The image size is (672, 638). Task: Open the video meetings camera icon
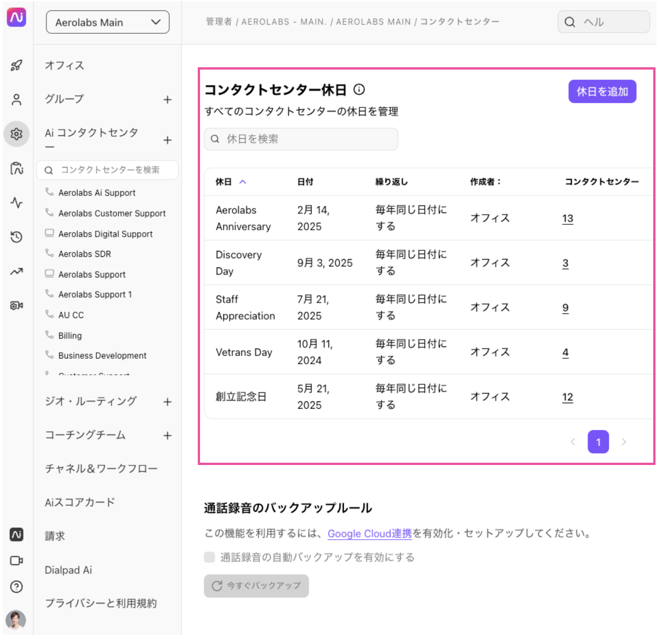coord(16,561)
